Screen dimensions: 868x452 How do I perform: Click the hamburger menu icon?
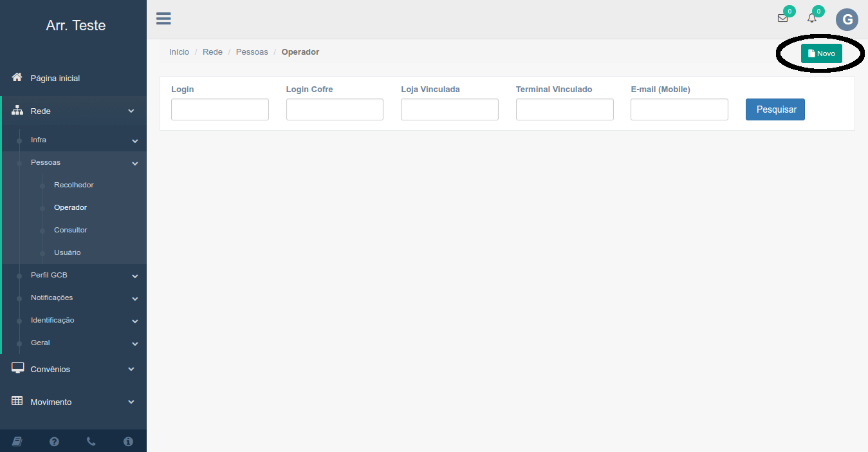point(163,18)
